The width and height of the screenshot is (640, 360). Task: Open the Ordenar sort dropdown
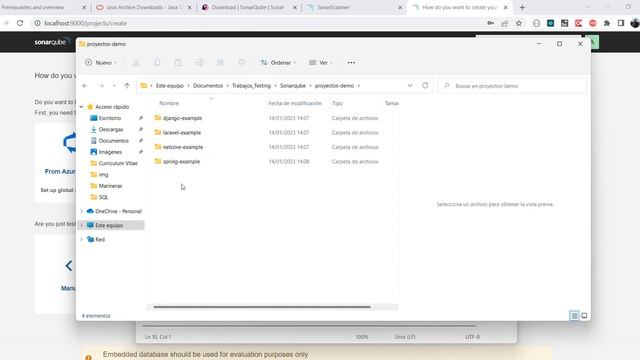click(x=278, y=62)
